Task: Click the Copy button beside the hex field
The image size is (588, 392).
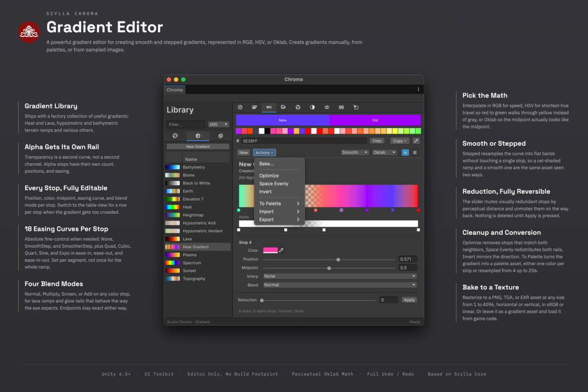Action: pos(377,141)
